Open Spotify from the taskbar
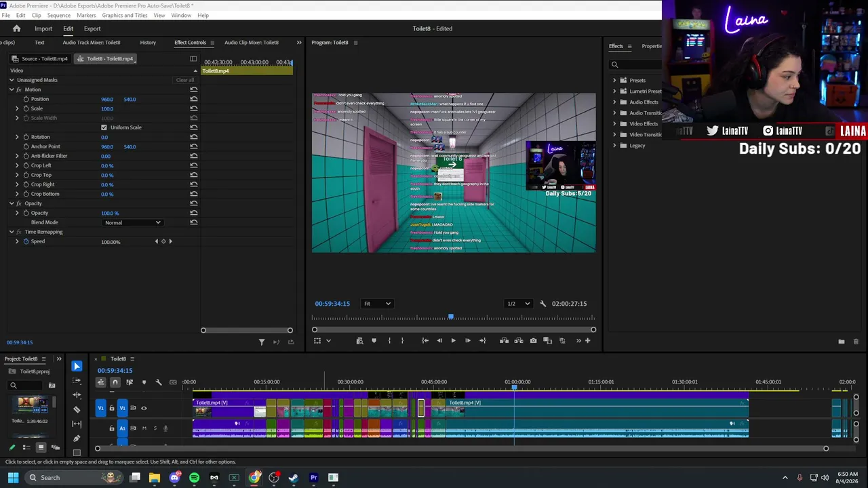868x488 pixels. pos(195,478)
